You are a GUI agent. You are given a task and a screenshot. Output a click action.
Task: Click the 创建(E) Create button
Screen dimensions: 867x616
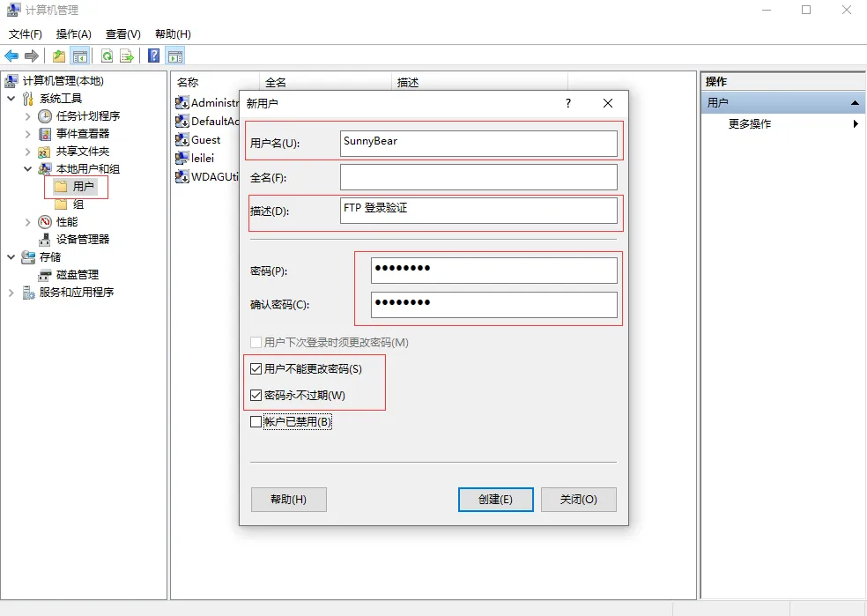click(495, 500)
